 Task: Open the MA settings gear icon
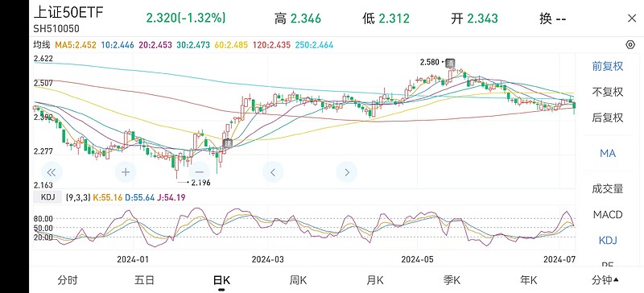pyautogui.click(x=630, y=45)
